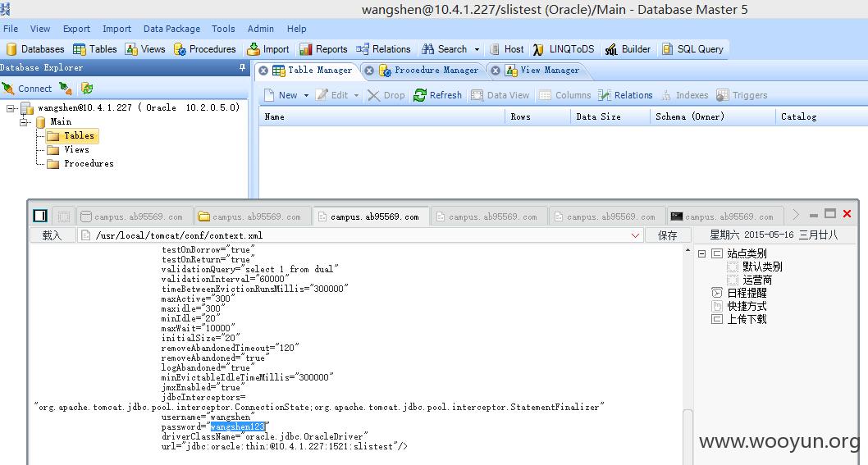The width and height of the screenshot is (868, 465).
Task: Switch to the Procedure Manager tab
Action: [x=436, y=71]
